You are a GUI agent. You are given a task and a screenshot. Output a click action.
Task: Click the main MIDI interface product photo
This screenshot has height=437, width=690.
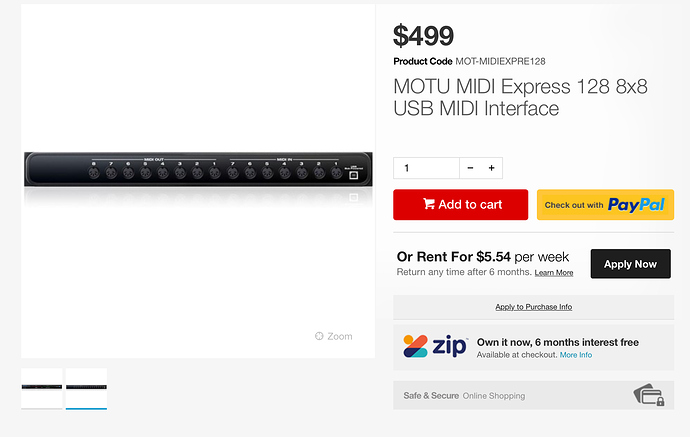pos(198,170)
